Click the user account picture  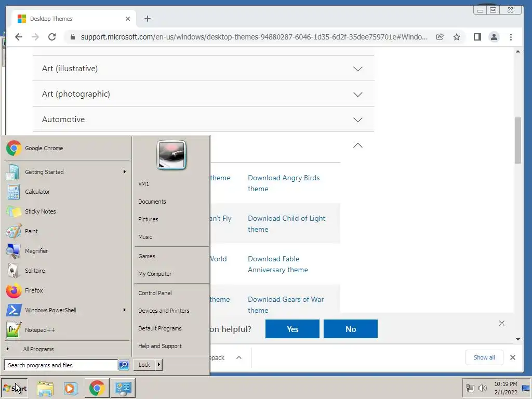click(x=171, y=155)
